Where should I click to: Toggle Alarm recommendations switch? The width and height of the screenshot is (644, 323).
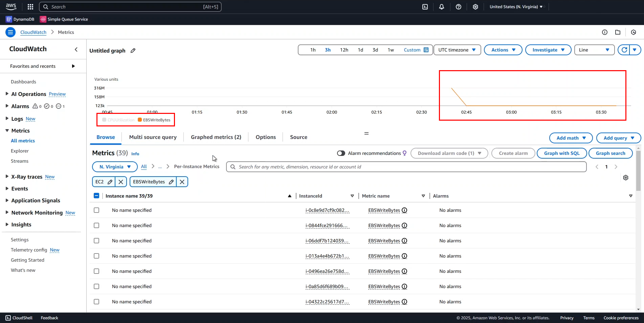pos(341,153)
